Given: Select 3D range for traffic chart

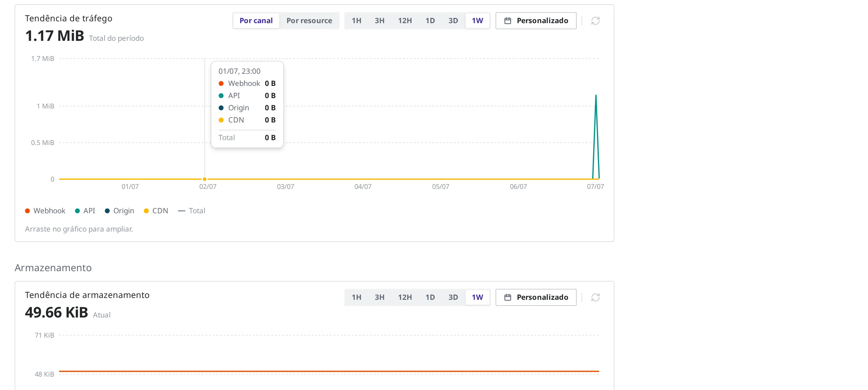Looking at the screenshot, I should [x=453, y=21].
